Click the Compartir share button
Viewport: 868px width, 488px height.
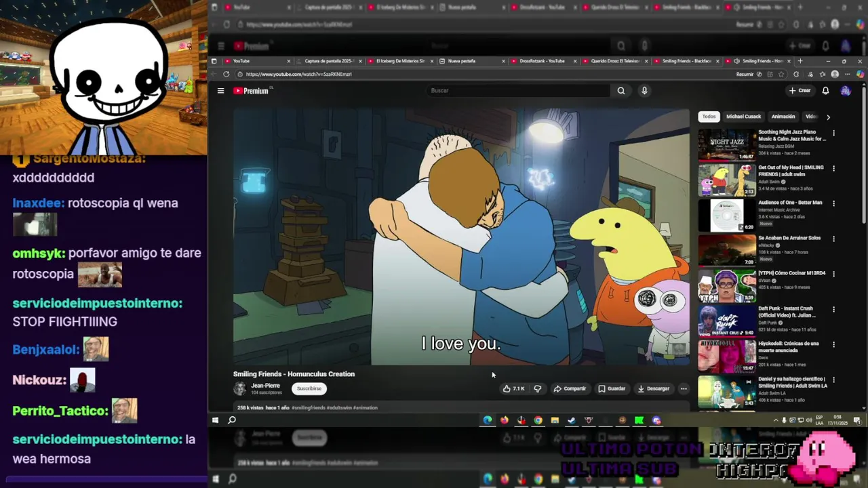(570, 388)
